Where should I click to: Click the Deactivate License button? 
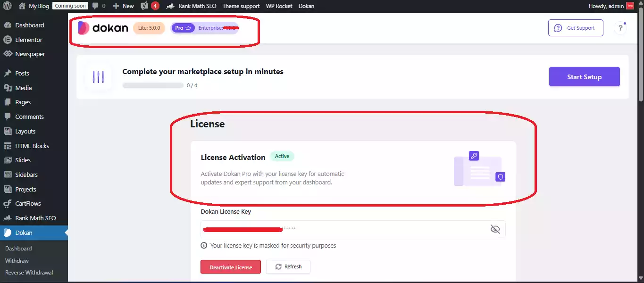(x=231, y=267)
